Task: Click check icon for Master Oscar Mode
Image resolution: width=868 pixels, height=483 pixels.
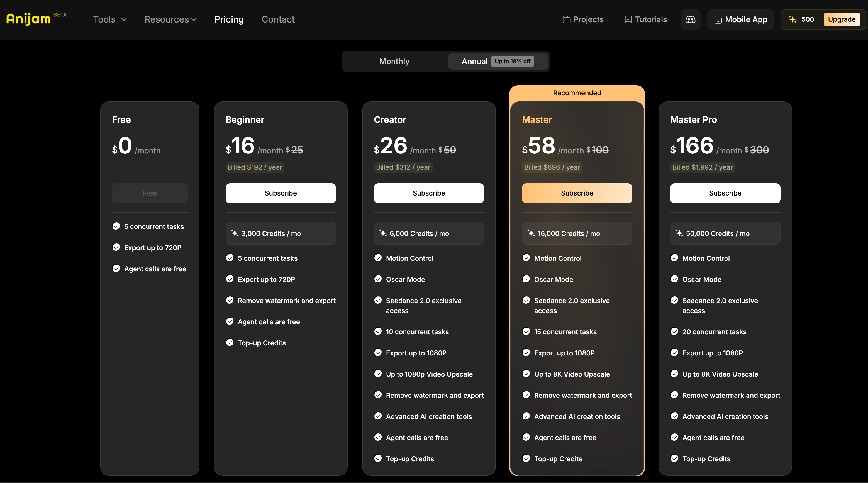Action: click(526, 279)
